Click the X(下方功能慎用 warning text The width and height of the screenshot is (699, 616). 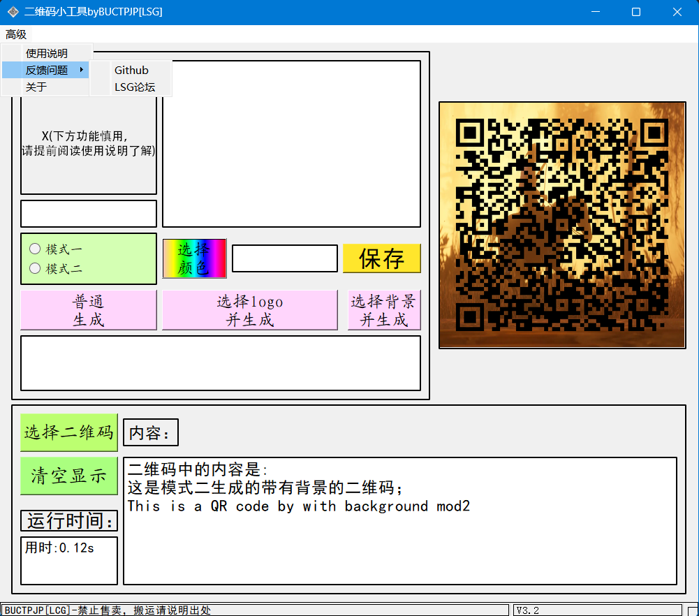(89, 143)
